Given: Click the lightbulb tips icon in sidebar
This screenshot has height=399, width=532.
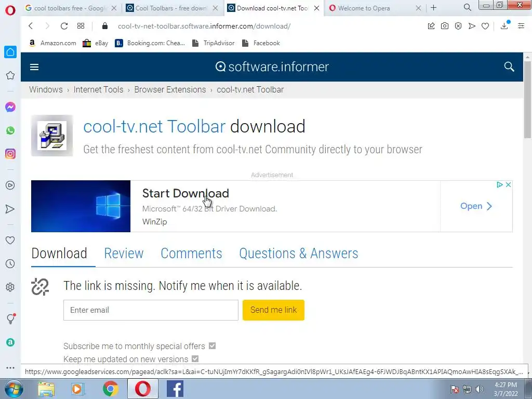Looking at the screenshot, I should coord(11,318).
